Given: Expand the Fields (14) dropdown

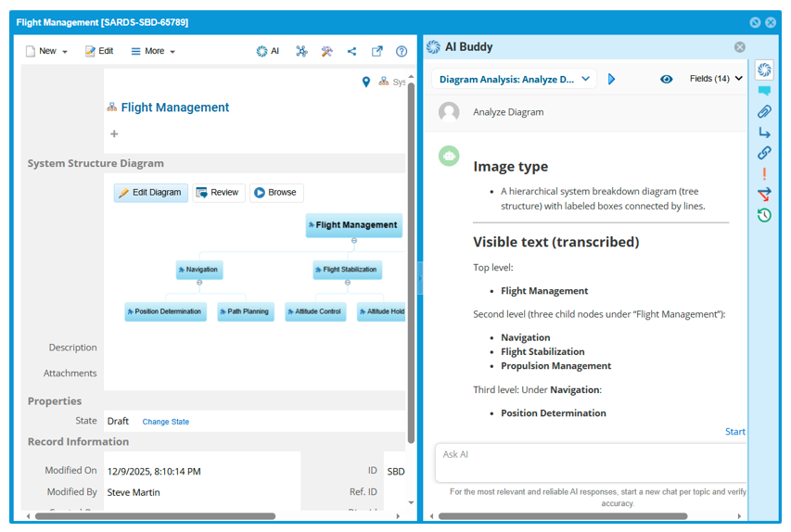Looking at the screenshot, I should click(716, 79).
